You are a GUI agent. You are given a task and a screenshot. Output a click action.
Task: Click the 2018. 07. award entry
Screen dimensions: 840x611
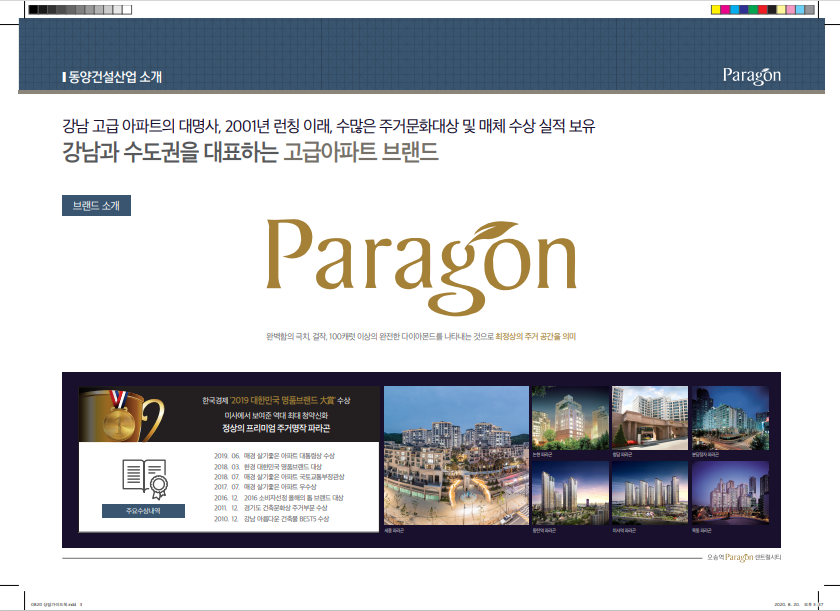(279, 477)
